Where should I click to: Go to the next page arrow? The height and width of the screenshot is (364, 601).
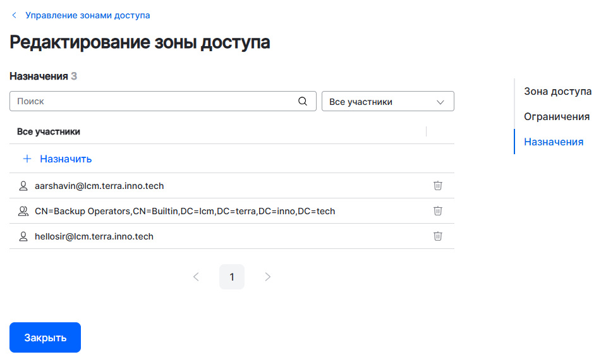tap(268, 277)
